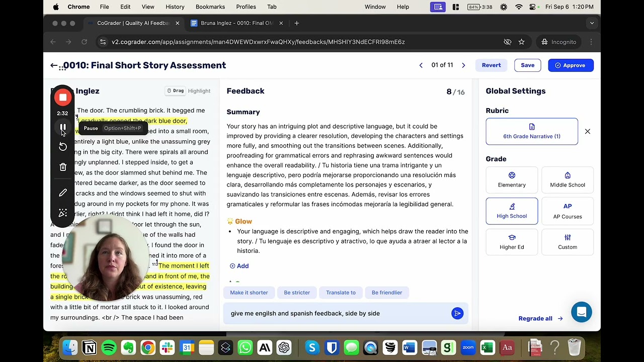Click the Make it shorter suggestion
Image resolution: width=644 pixels, height=362 pixels.
(x=249, y=293)
